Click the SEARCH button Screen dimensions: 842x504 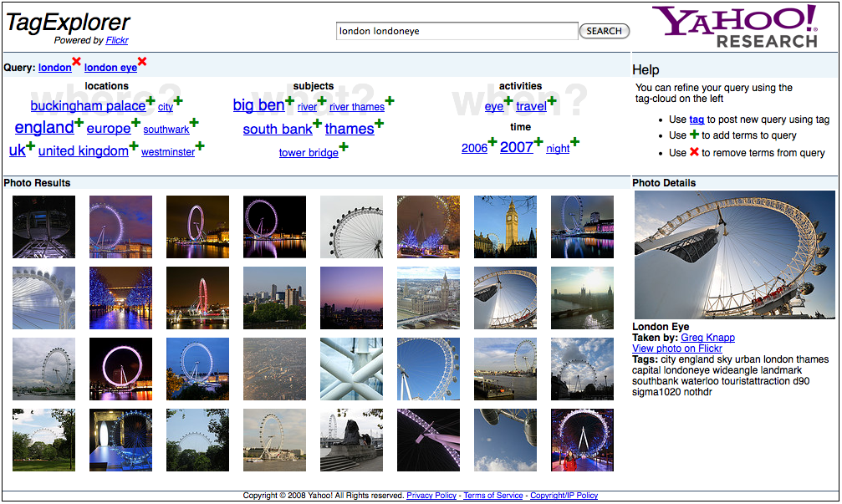(604, 31)
